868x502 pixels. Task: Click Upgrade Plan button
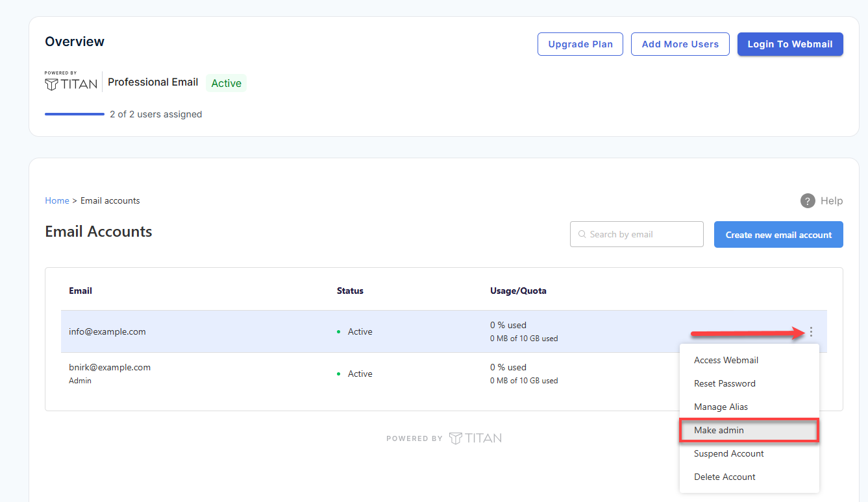[580, 44]
